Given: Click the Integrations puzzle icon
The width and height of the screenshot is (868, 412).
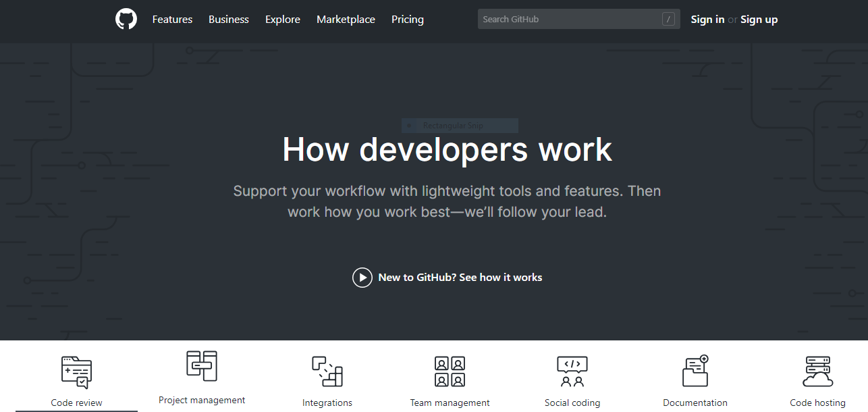Looking at the screenshot, I should 327,371.
